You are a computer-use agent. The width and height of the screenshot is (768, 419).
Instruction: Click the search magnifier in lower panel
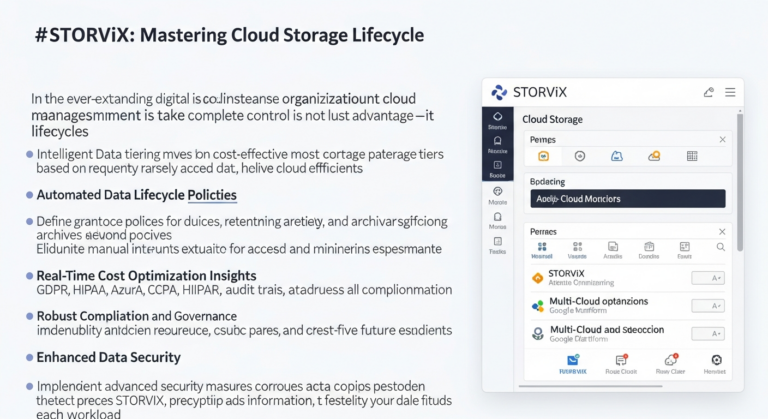[720, 247]
